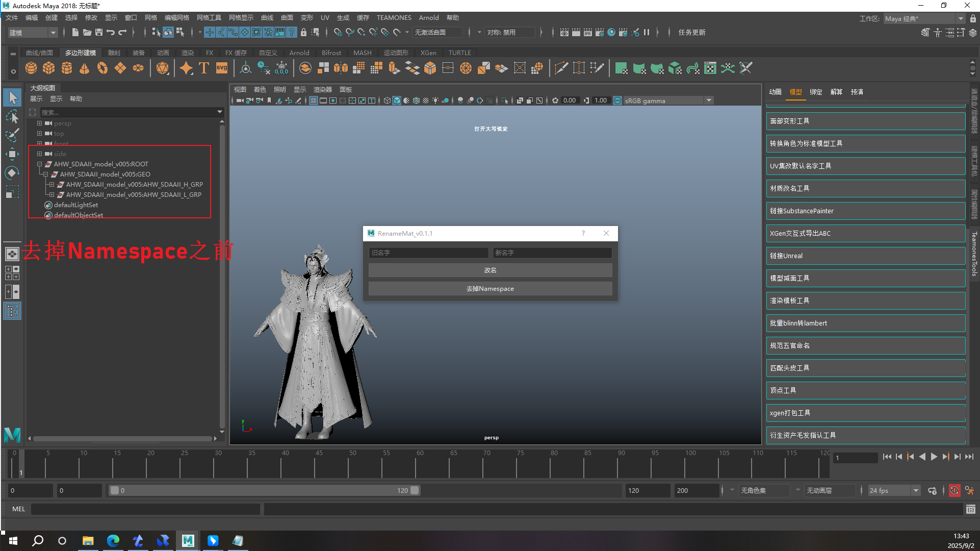The image size is (980, 551).
Task: Select the Lasso selection tool in toolbox
Action: pyautogui.click(x=12, y=117)
